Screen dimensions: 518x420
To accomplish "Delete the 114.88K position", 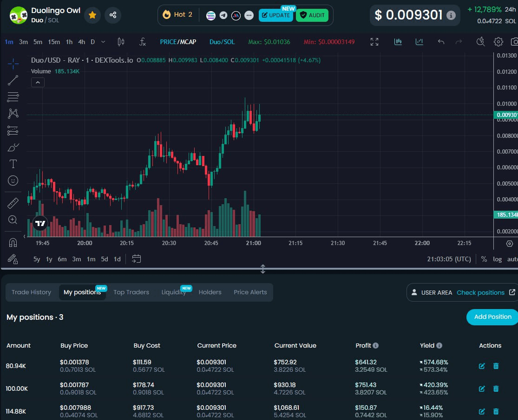I will 496,412.
